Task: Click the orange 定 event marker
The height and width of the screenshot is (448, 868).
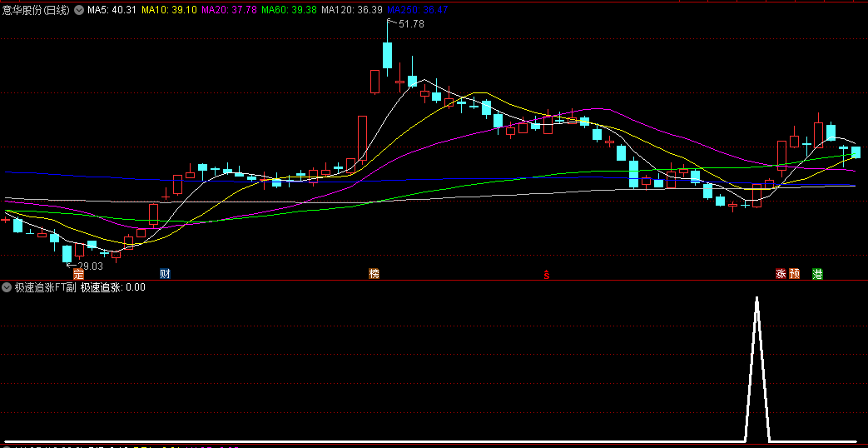Action: click(79, 274)
